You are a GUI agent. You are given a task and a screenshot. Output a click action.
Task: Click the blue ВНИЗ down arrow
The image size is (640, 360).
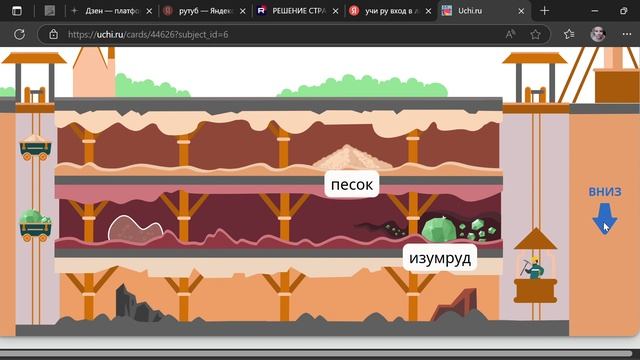click(x=604, y=219)
